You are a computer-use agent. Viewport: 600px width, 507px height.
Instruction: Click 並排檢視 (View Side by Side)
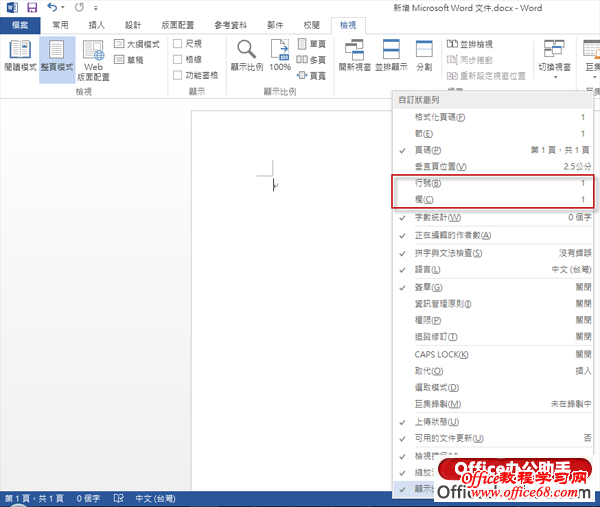[470, 44]
